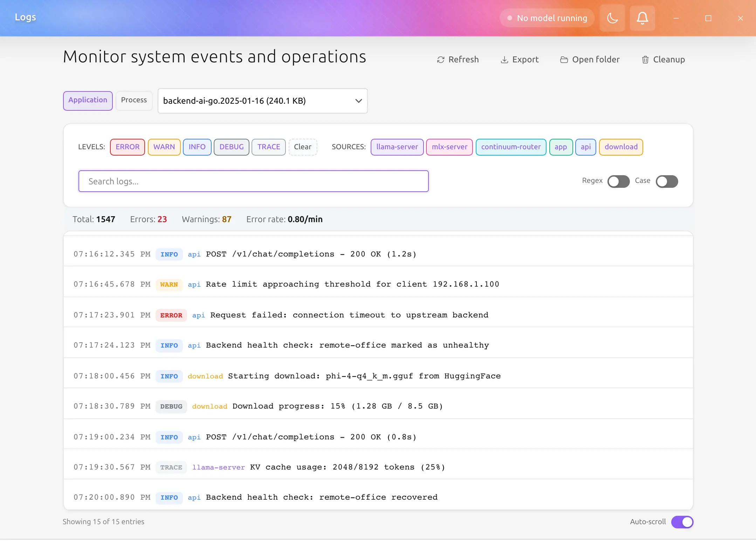Clear the level filters
756x541 pixels.
point(303,147)
